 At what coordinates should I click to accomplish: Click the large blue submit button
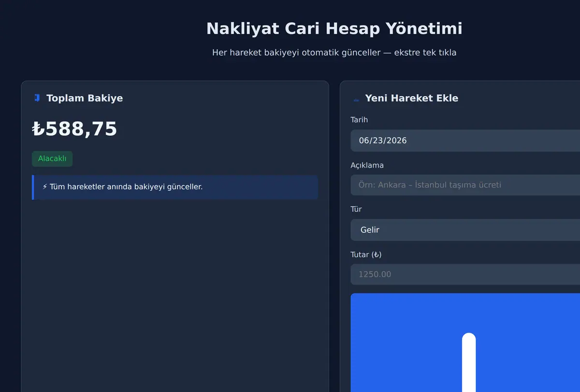coord(465,343)
